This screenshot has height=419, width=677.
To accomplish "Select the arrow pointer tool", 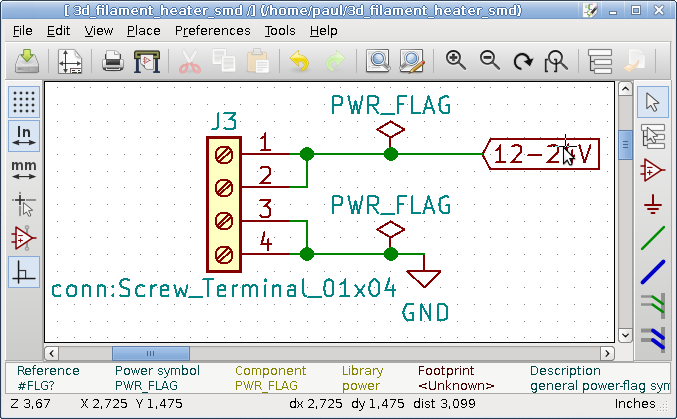I will pos(652,102).
